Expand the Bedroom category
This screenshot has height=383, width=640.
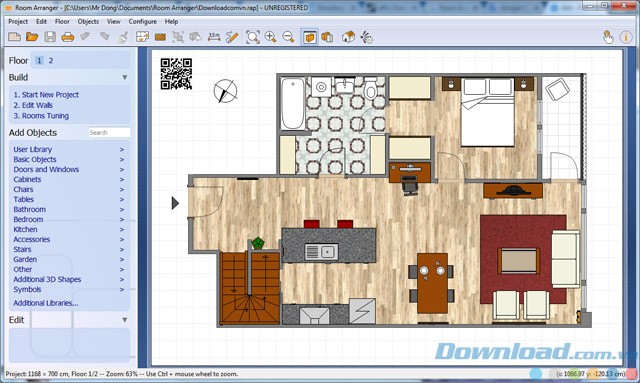pos(69,219)
